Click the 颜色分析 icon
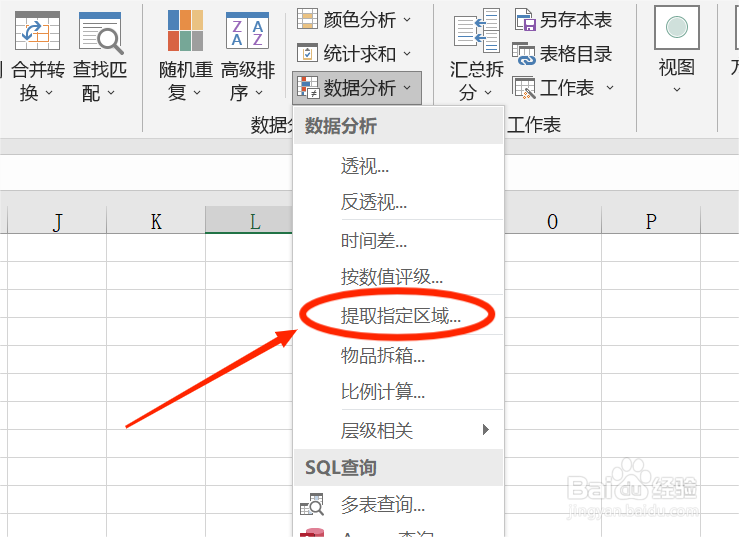Image resolution: width=739 pixels, height=537 pixels. 307,19
